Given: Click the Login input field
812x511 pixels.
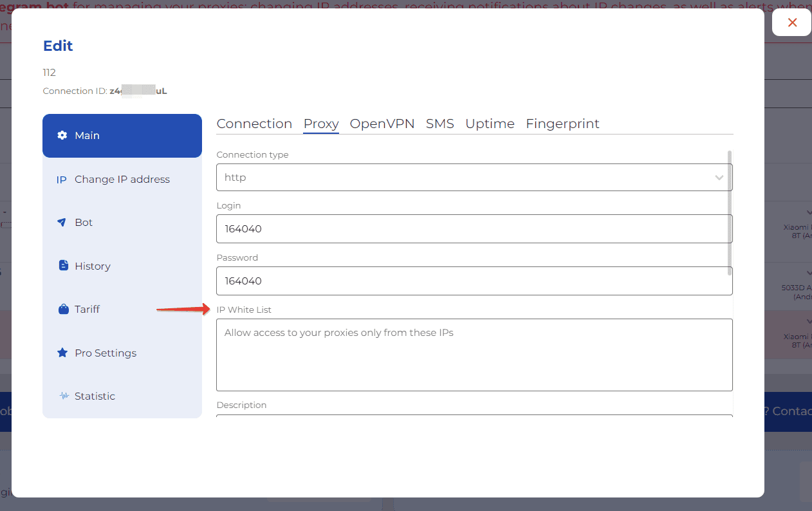Looking at the screenshot, I should point(474,229).
